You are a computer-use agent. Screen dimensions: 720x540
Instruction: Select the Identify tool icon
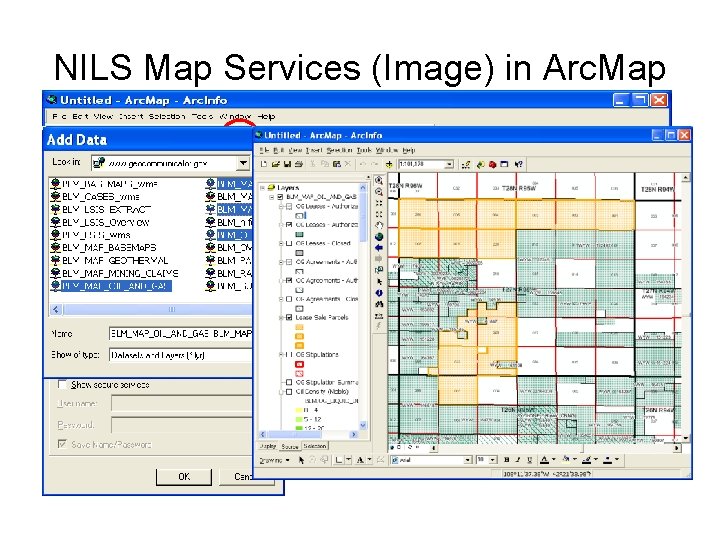[379, 292]
